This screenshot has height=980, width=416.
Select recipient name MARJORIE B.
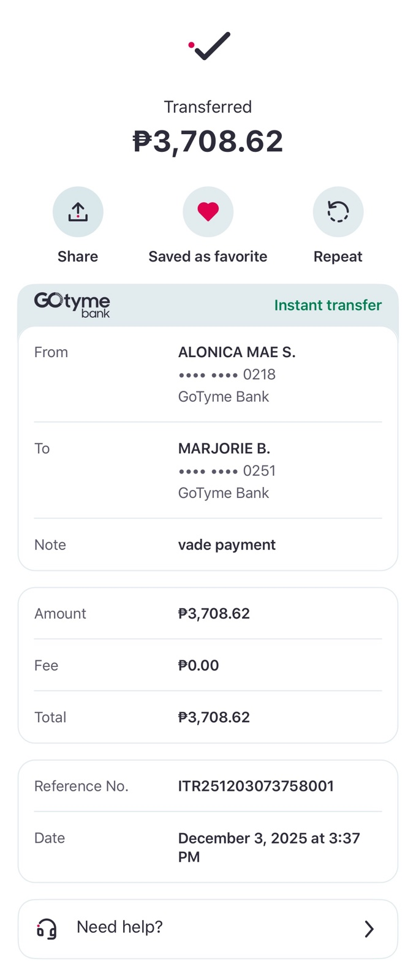click(x=224, y=448)
